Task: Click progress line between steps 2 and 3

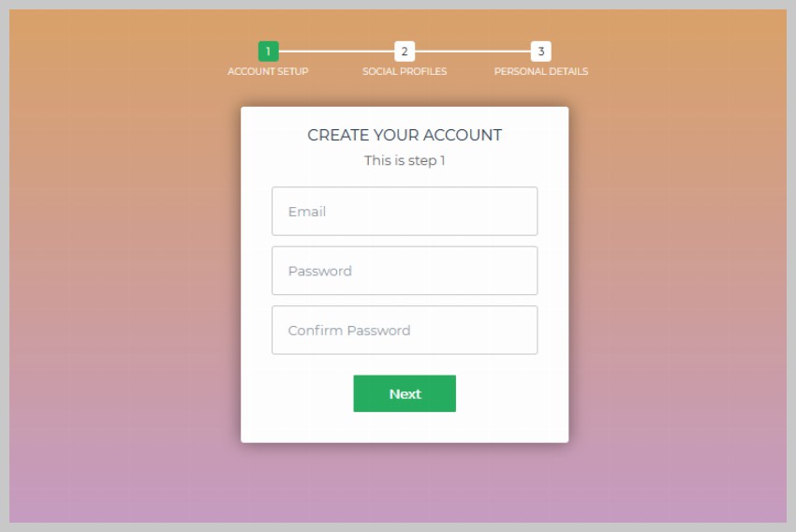Action: click(473, 52)
